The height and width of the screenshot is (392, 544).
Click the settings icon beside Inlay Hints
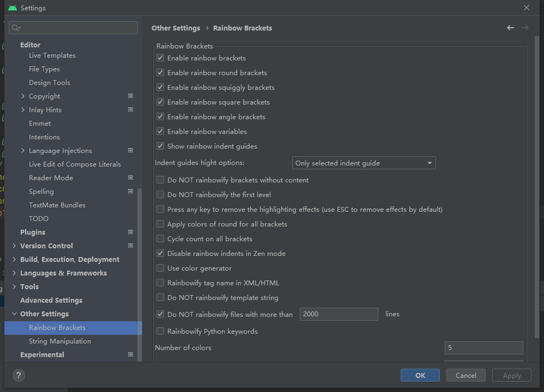click(130, 109)
